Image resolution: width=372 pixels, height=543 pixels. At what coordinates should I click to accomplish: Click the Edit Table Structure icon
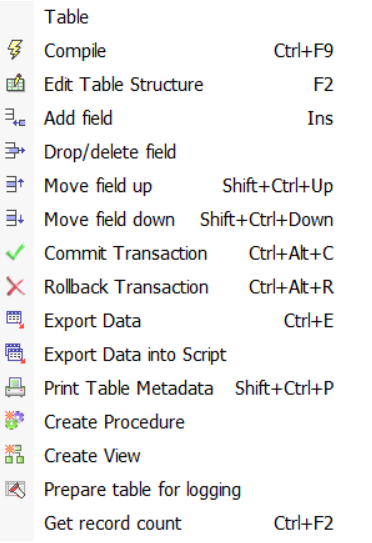15,83
